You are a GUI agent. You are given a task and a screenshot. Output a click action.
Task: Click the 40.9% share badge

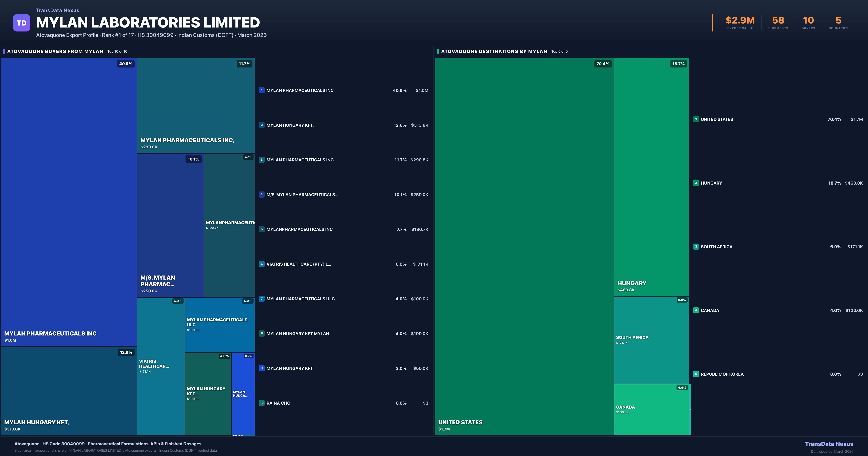click(x=126, y=64)
